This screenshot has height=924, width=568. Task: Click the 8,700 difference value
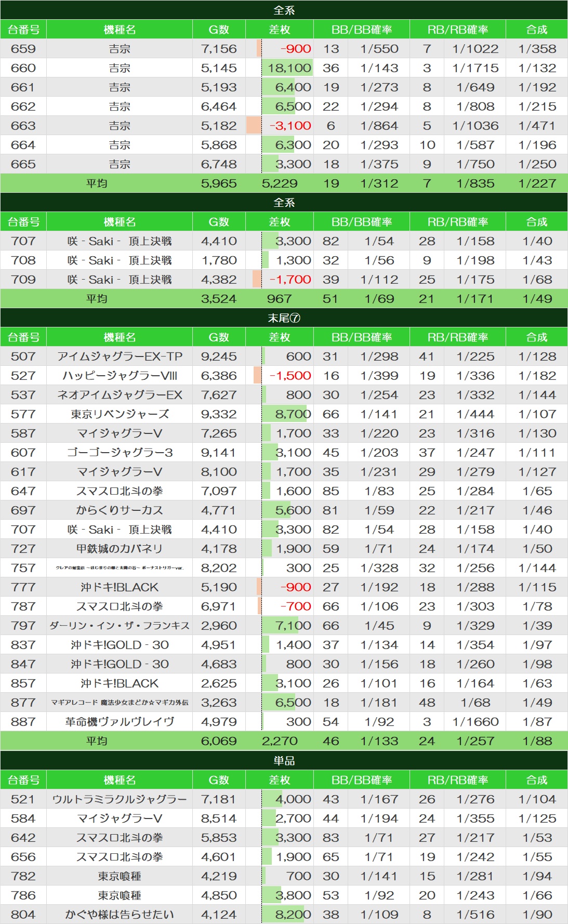[x=293, y=414]
